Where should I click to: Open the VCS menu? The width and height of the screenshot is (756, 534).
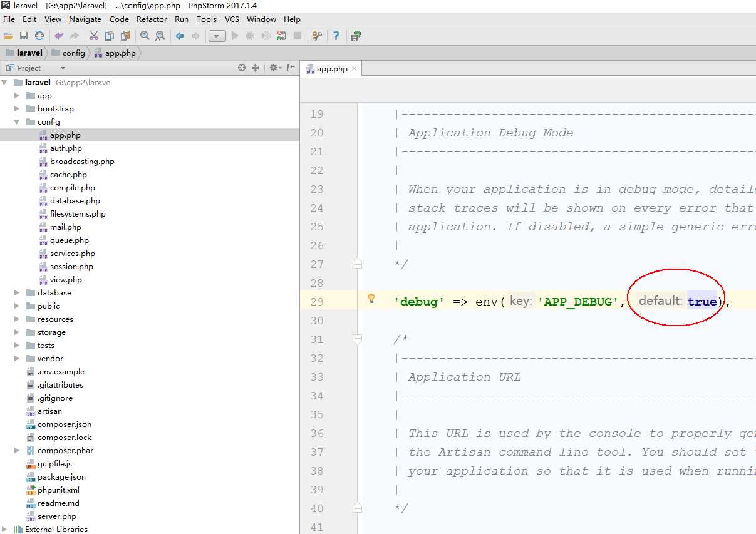coord(232,19)
